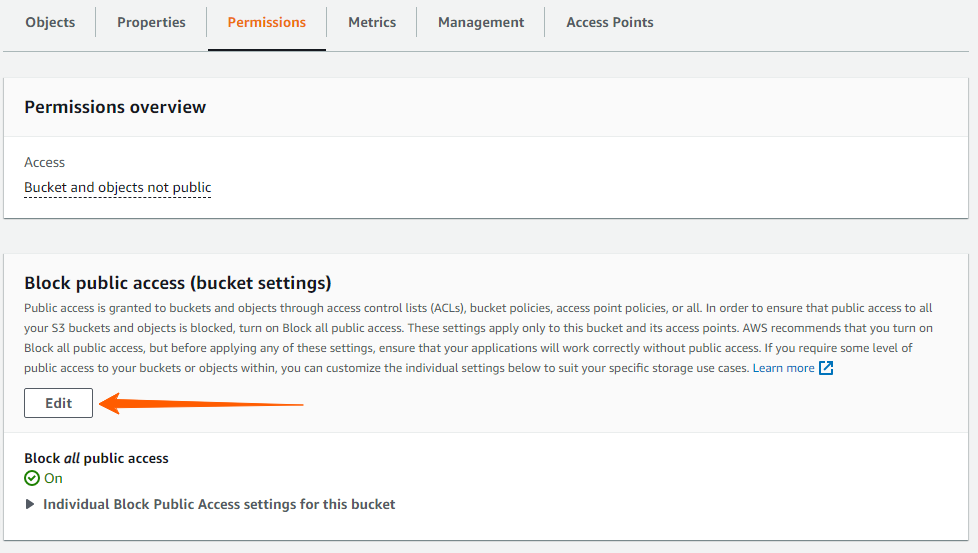Follow the Learn more link
978x553 pixels.
coord(783,368)
